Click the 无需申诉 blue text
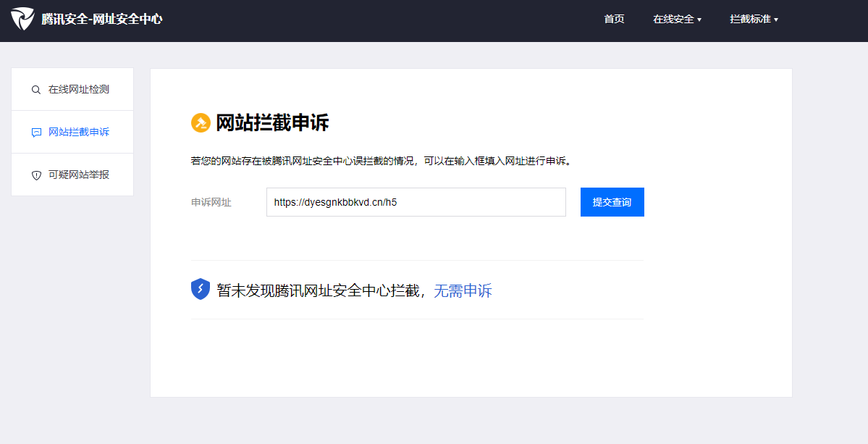Screen dimensions: 868x444 click(x=463, y=290)
